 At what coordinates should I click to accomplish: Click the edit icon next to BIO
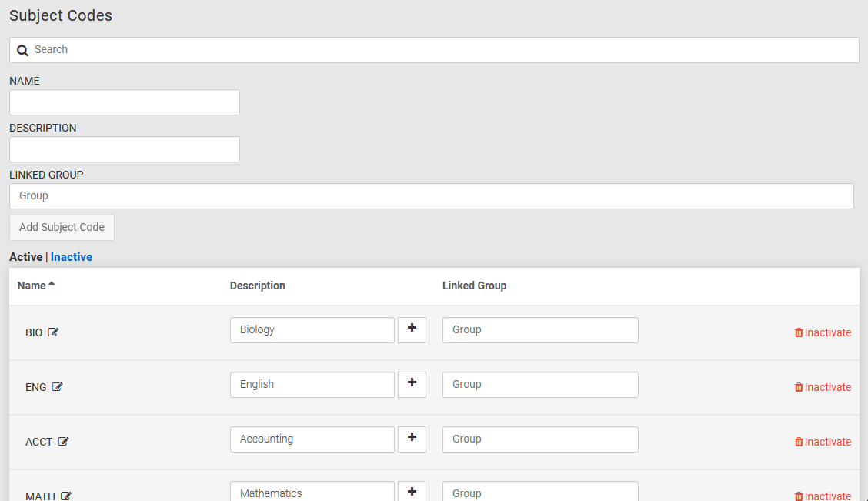(x=53, y=332)
